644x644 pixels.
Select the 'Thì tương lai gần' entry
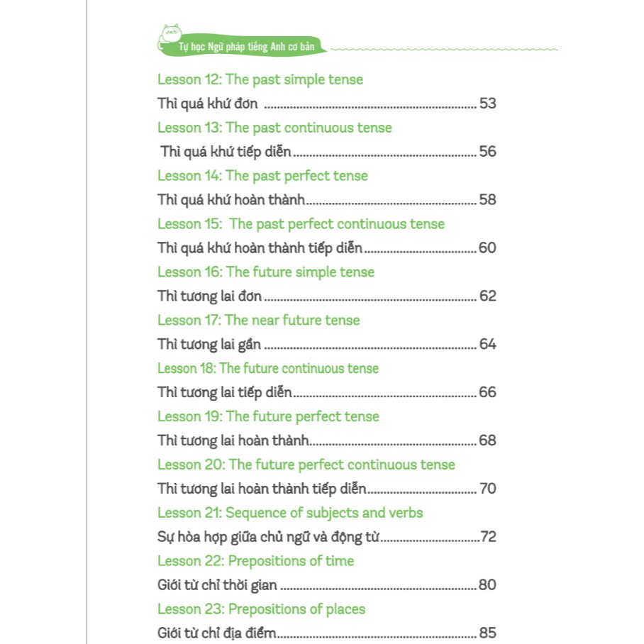tap(209, 345)
